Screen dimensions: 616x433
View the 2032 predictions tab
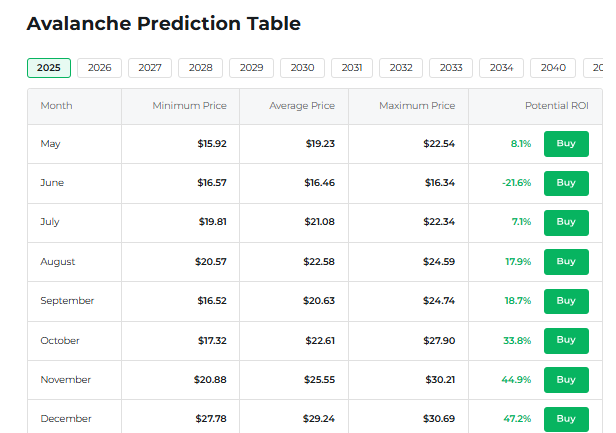[401, 68]
